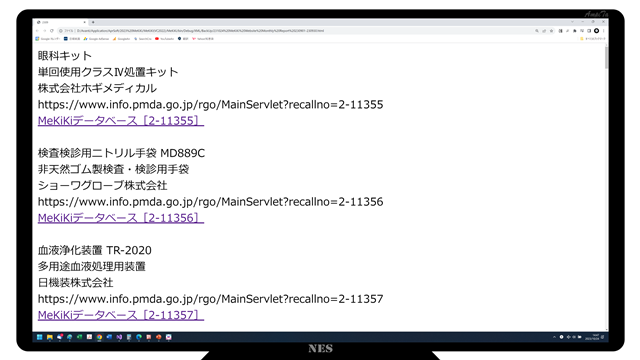The height and width of the screenshot is (360, 640).
Task: Open the tab search chevron
Action: (x=572, y=22)
